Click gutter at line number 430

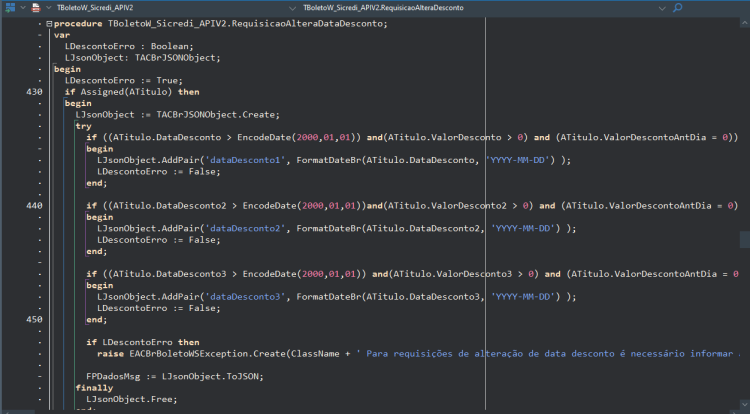point(34,92)
